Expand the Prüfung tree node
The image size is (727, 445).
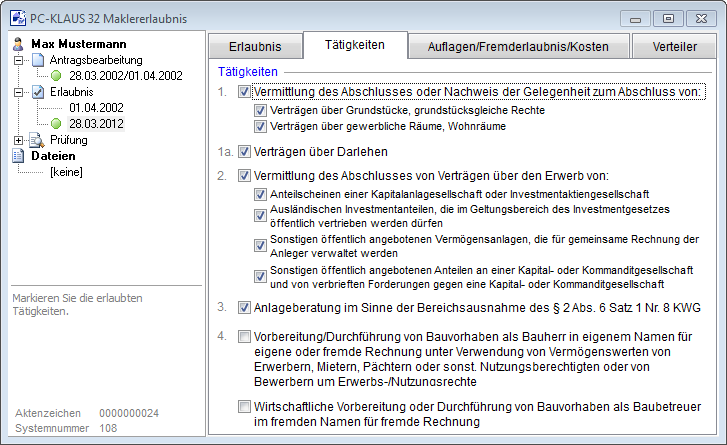tap(20, 140)
